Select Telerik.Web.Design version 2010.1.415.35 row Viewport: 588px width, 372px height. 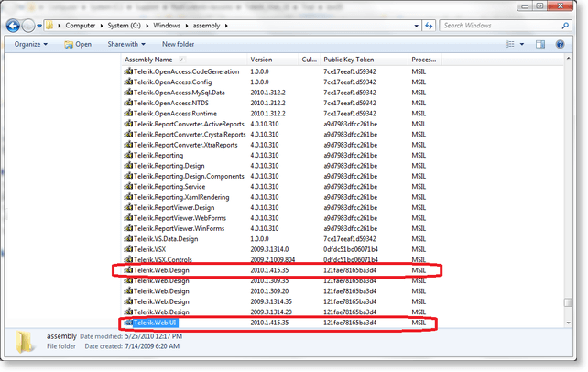pos(277,270)
